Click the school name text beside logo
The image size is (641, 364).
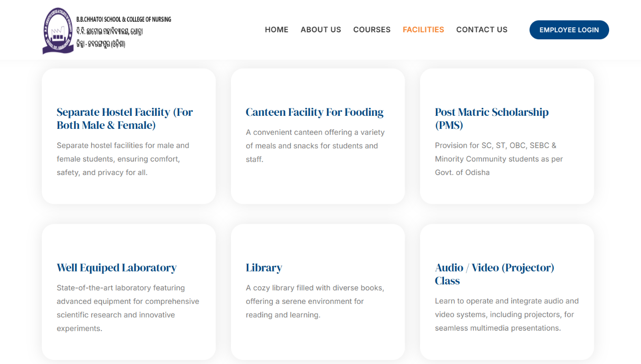123,31
